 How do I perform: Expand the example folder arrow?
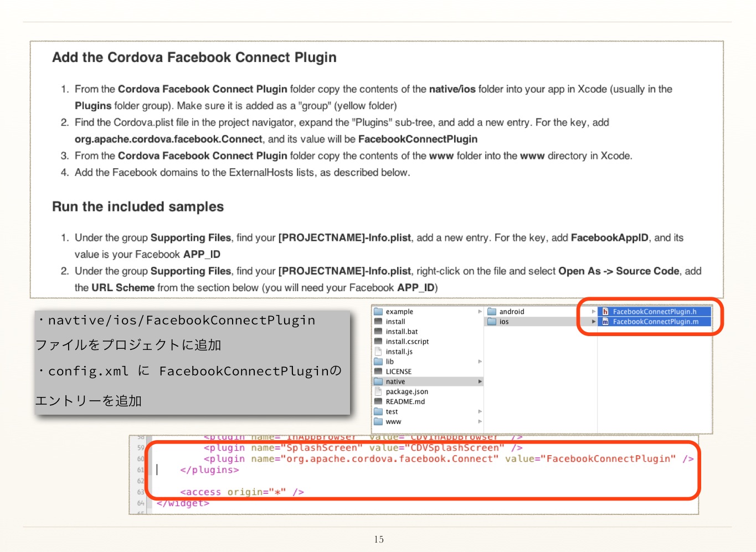[x=480, y=312]
